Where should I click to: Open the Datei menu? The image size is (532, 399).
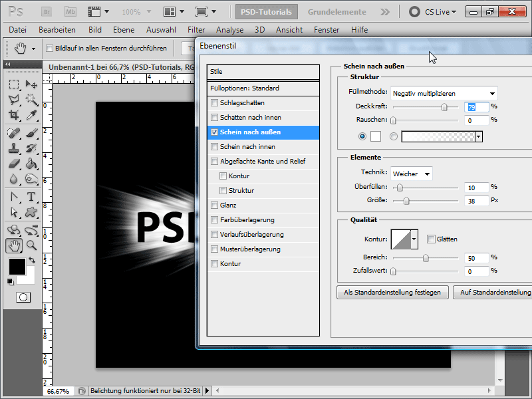coord(18,30)
